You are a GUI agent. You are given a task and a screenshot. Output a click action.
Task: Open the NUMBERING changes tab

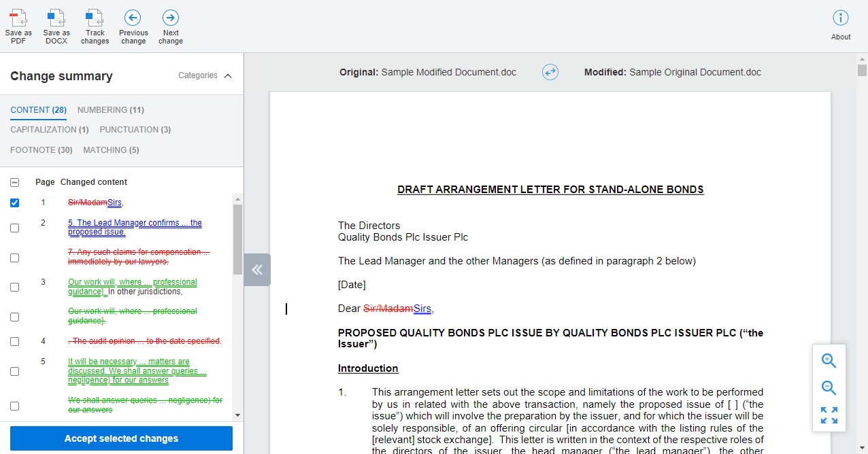(110, 109)
